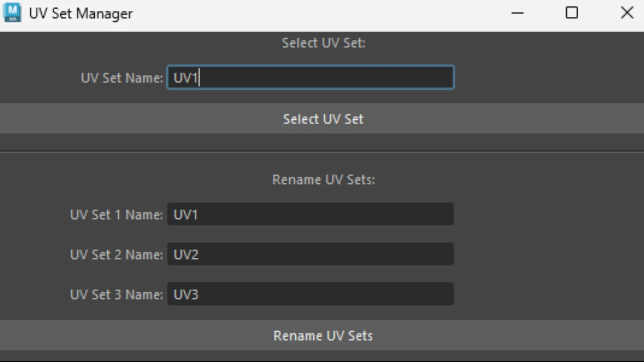Click the "UV Set Name:" label
This screenshot has height=362, width=644.
(x=122, y=78)
